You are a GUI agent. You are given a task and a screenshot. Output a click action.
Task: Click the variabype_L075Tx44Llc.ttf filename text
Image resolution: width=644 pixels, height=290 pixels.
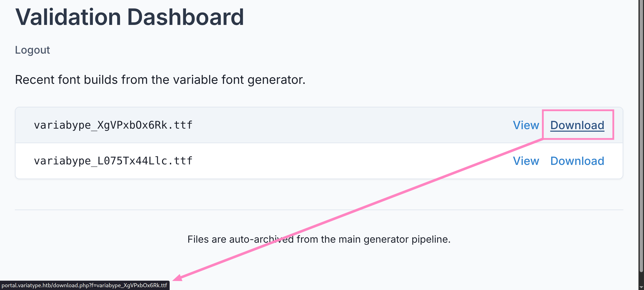(113, 161)
